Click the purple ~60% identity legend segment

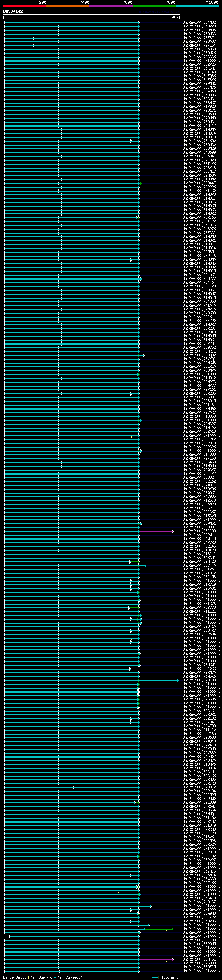pyautogui.click(x=111, y=6)
